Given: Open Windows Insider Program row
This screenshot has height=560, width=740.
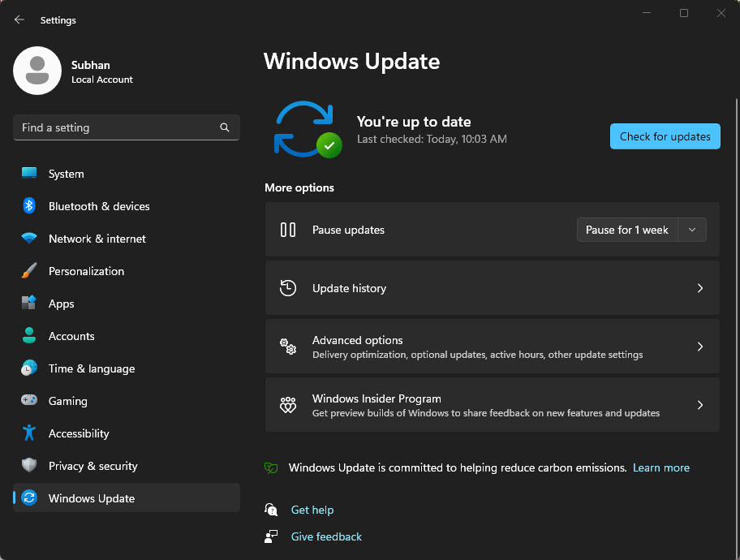Looking at the screenshot, I should tap(493, 405).
